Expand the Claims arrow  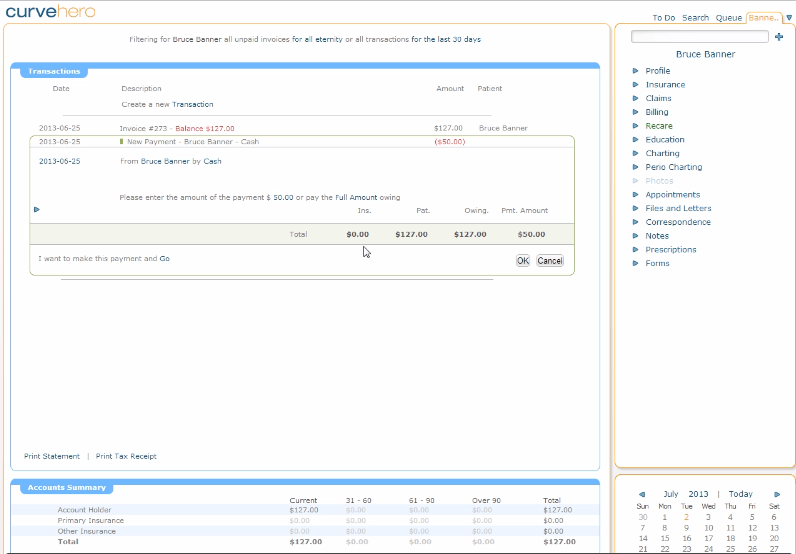click(635, 98)
